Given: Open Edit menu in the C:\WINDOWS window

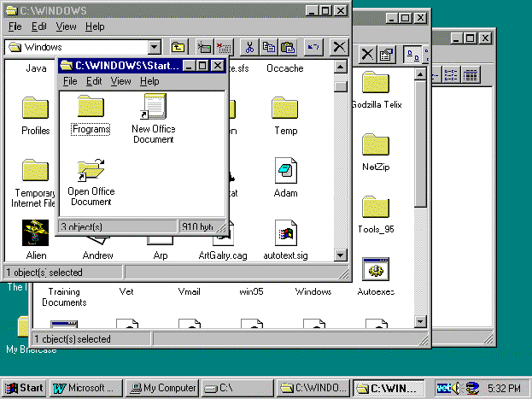Looking at the screenshot, I should [39, 26].
